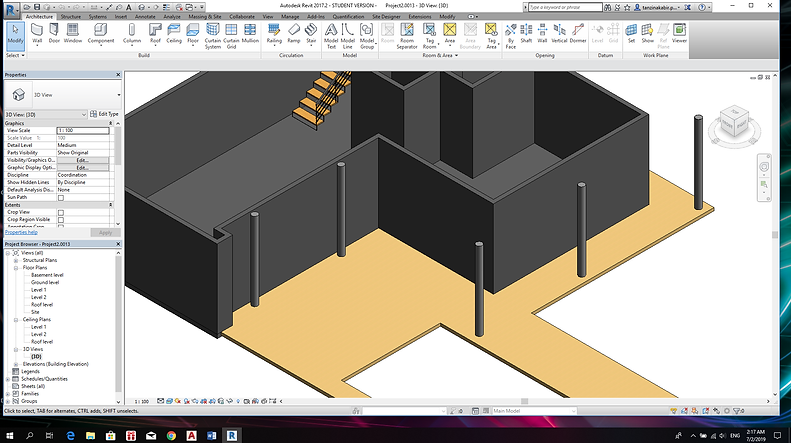
Task: Select the Area tool
Action: pos(449,34)
